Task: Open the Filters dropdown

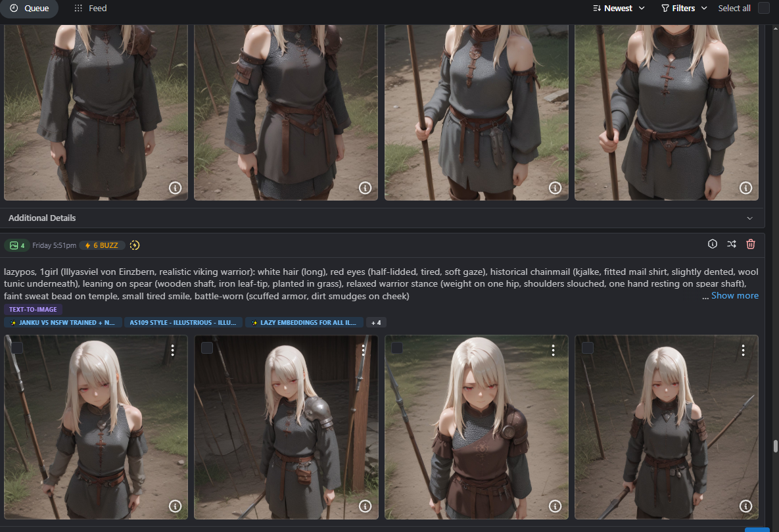Action: click(684, 8)
